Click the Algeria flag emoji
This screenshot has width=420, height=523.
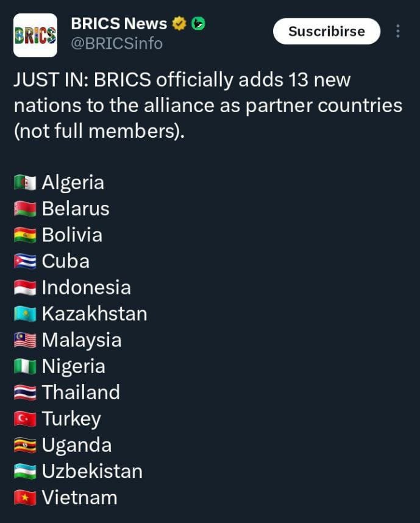coord(25,183)
